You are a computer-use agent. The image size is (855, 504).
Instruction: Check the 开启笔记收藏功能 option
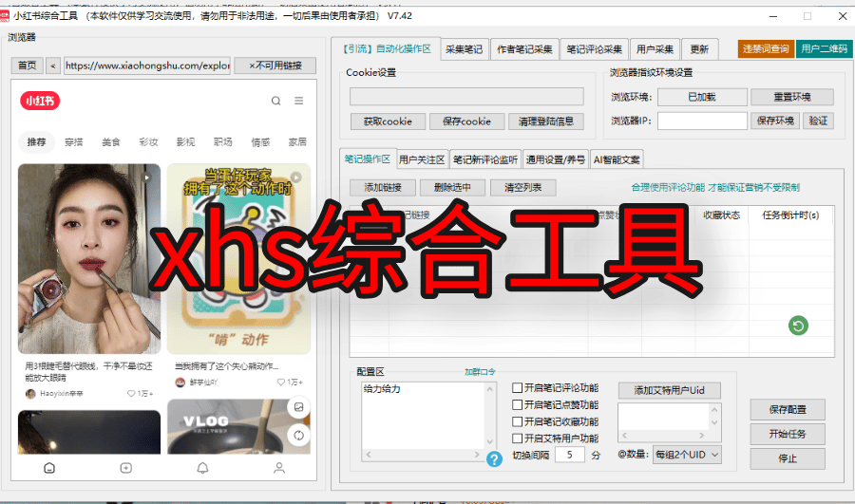[518, 421]
